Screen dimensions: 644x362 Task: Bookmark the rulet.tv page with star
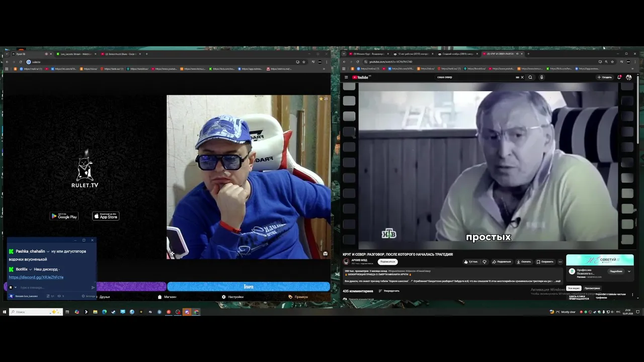tap(304, 62)
